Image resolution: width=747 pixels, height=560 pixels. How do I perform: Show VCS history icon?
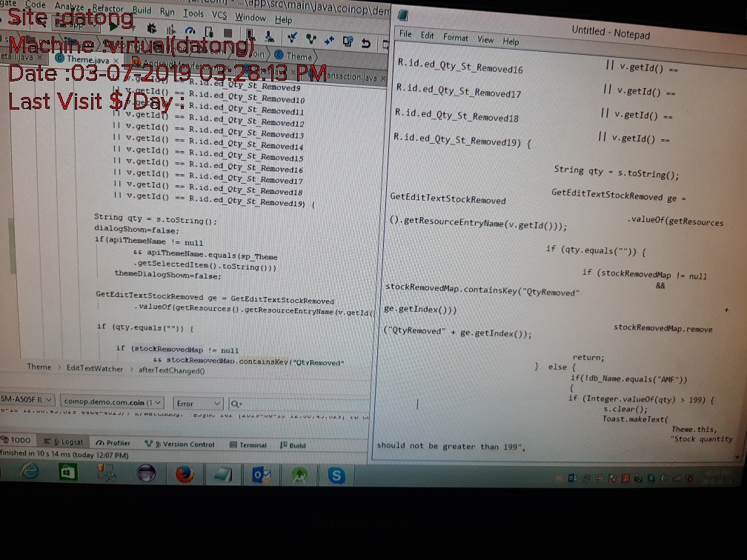(x=348, y=41)
